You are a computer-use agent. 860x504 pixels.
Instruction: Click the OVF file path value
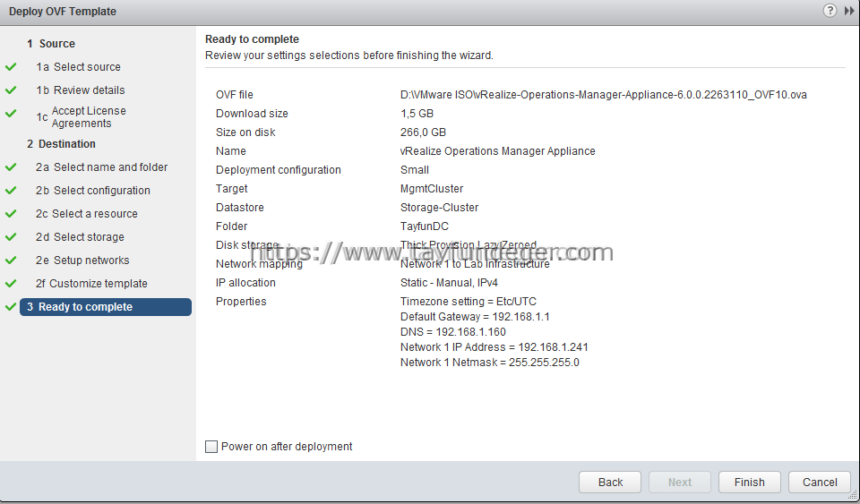(x=603, y=95)
